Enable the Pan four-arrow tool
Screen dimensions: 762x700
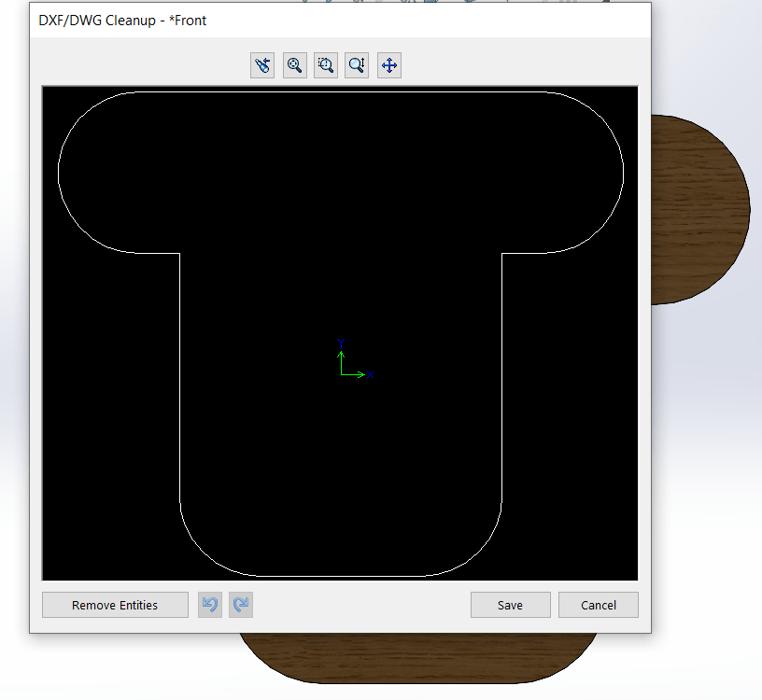389,65
